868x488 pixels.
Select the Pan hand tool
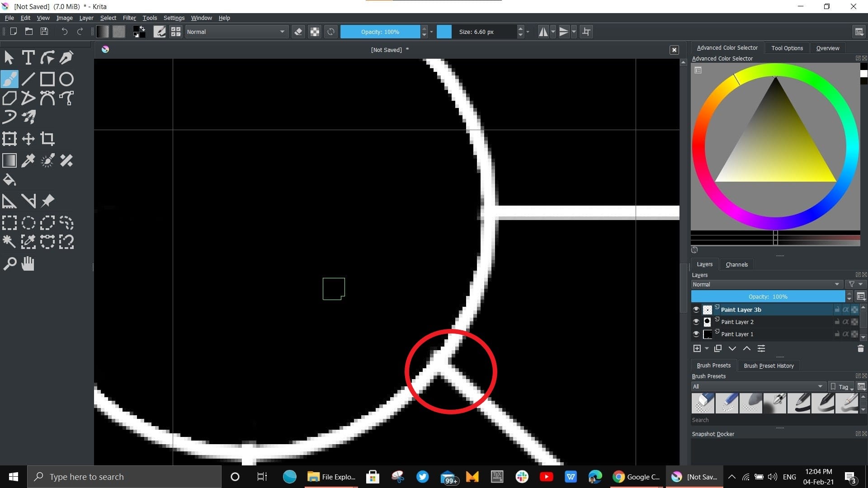(x=28, y=263)
